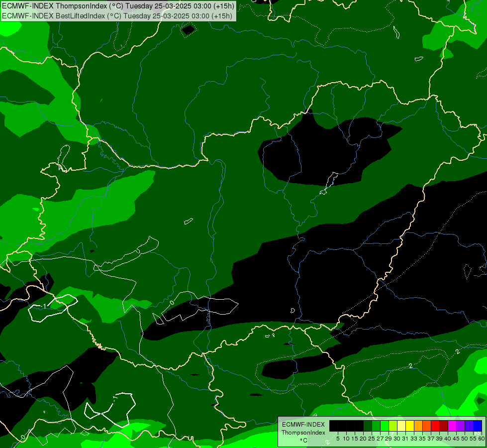This screenshot has height=448, width=487.
Task: Click legend tick label '20'
Action: pyautogui.click(x=363, y=439)
